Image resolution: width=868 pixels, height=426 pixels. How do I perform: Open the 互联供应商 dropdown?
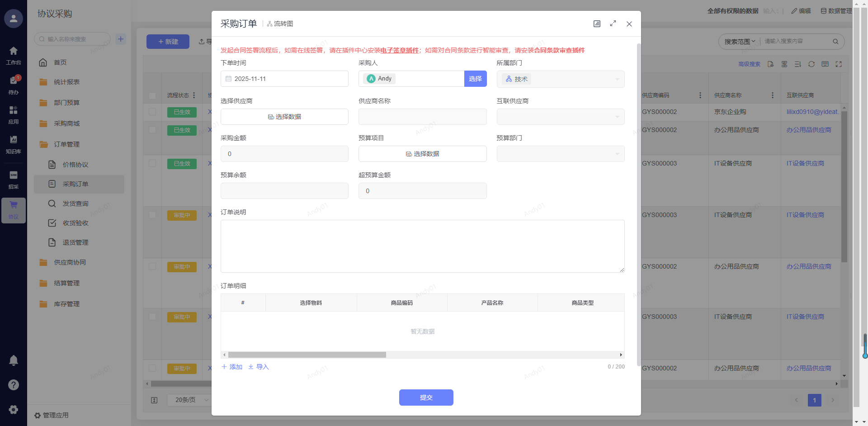(x=560, y=117)
